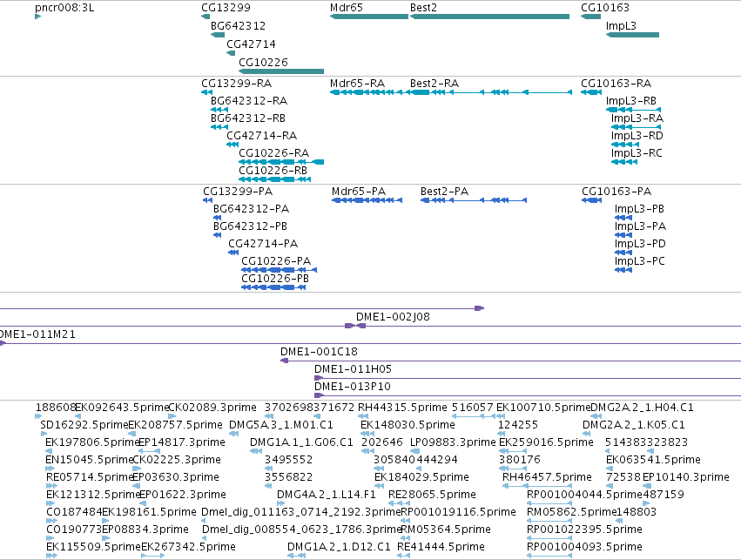Select the CG13299-RA transcript glyph
This screenshot has height=560, width=741.
click(x=206, y=92)
